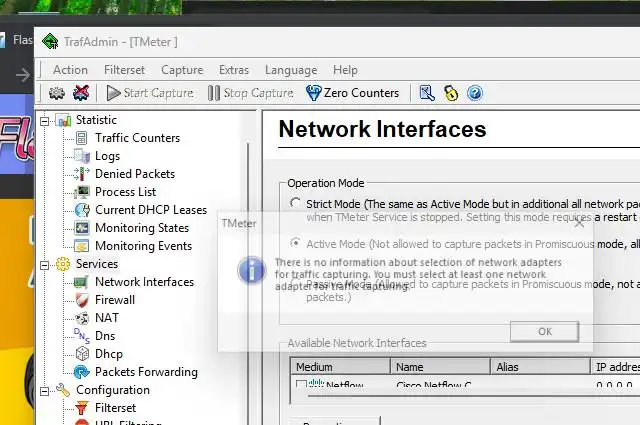Screen dimensions: 640x425
Task: Click the Start Capture toolbar button
Action: click(x=150, y=93)
